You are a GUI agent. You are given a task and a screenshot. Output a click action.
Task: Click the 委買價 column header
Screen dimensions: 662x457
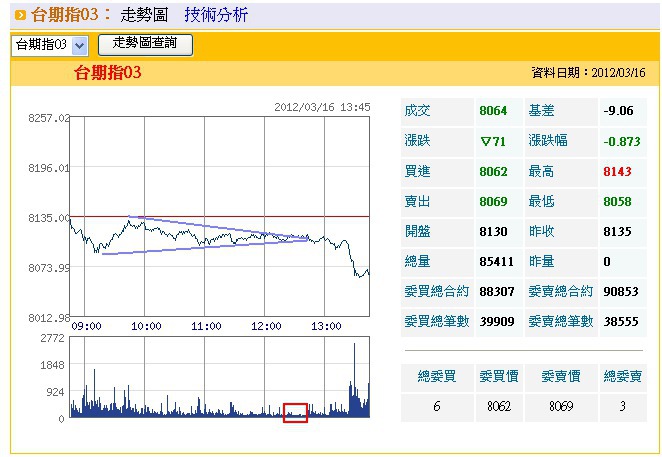click(x=499, y=376)
